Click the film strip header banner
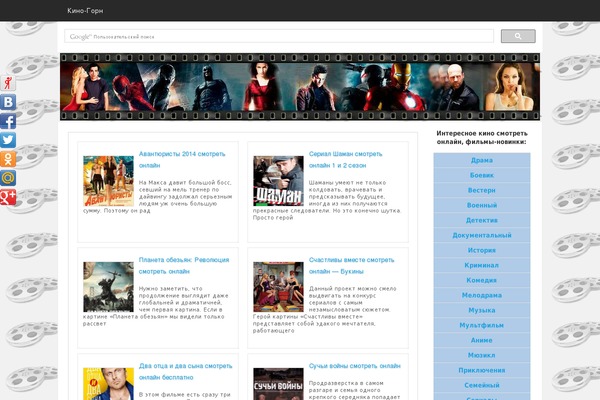 coord(300,87)
